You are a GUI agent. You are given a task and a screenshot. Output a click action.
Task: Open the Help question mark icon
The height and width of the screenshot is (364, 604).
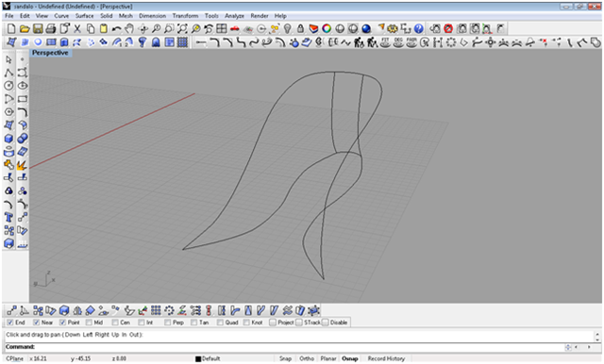pyautogui.click(x=419, y=29)
